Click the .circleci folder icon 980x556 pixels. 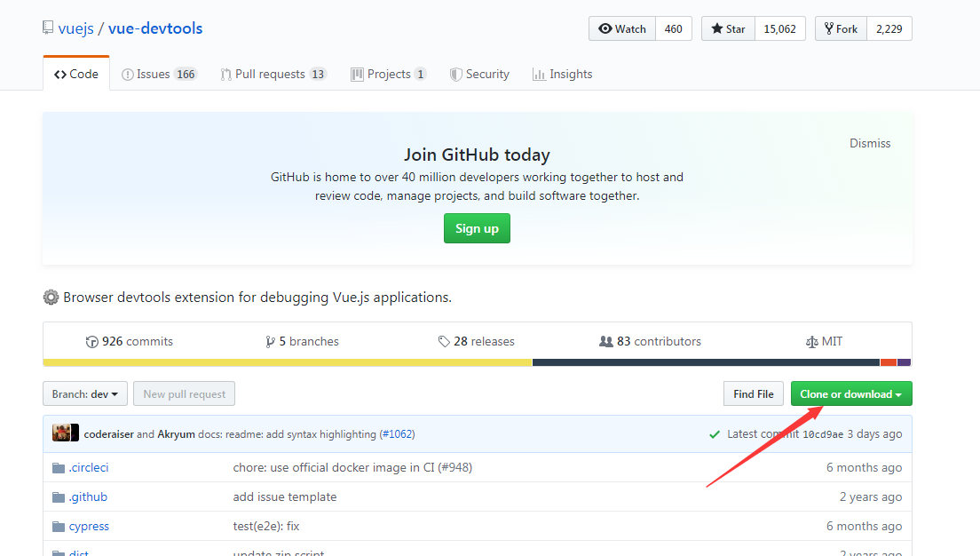click(x=59, y=468)
